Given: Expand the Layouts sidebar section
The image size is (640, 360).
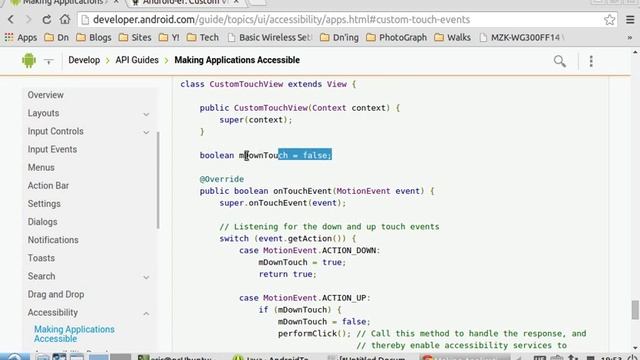Looking at the screenshot, I should 146,114.
